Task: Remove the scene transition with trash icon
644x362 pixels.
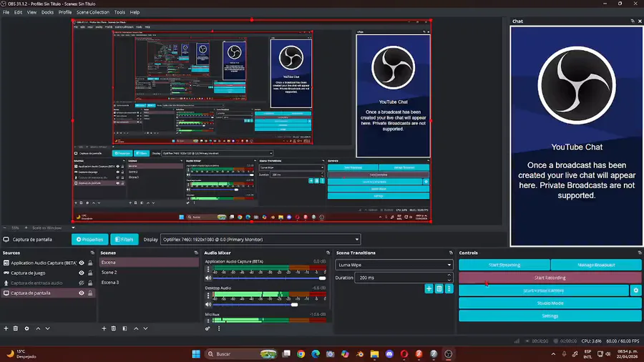Action: pyautogui.click(x=439, y=289)
